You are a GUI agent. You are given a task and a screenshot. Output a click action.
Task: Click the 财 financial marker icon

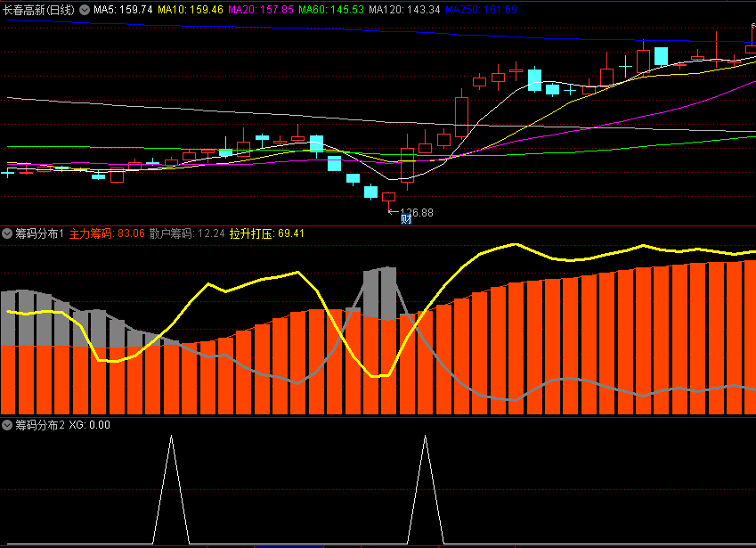click(406, 219)
